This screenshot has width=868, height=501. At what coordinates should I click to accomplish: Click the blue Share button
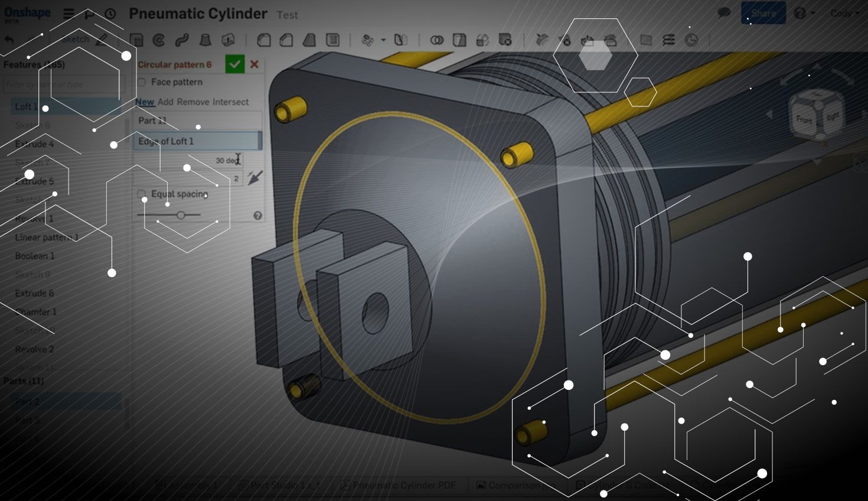tap(763, 13)
